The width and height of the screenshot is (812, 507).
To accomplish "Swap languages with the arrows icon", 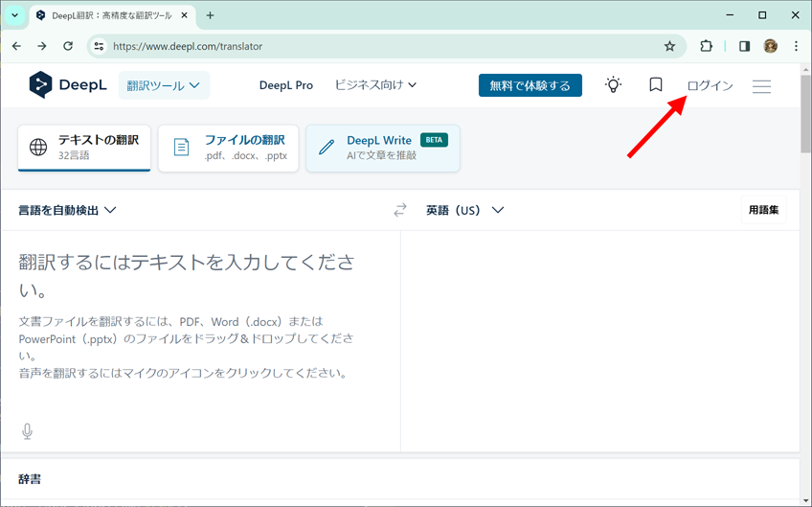I will 400,210.
